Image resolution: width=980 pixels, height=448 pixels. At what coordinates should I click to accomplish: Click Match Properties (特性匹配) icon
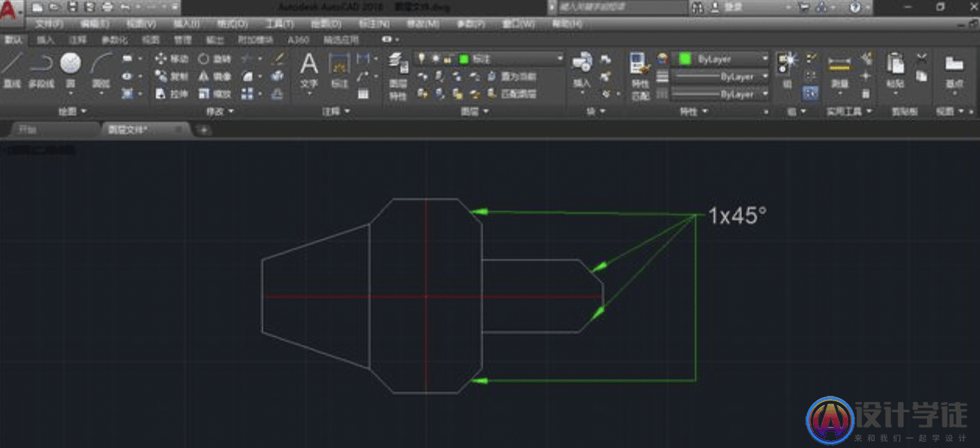point(640,76)
